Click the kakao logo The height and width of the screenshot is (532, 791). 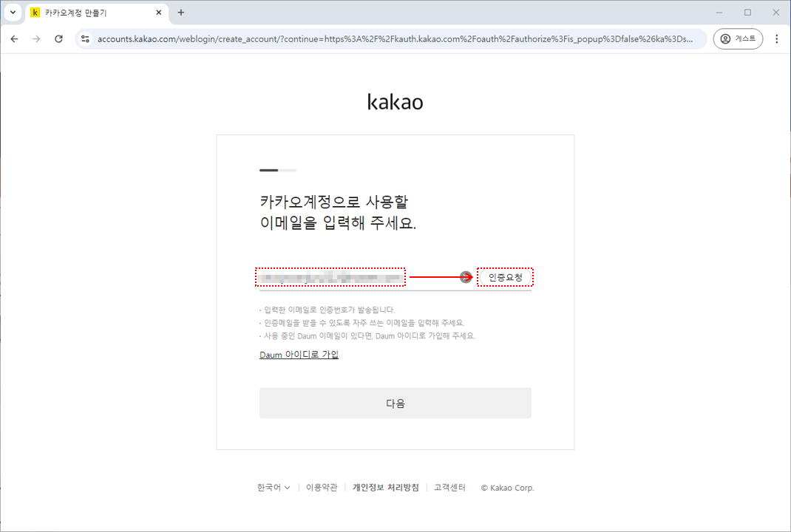(x=395, y=102)
